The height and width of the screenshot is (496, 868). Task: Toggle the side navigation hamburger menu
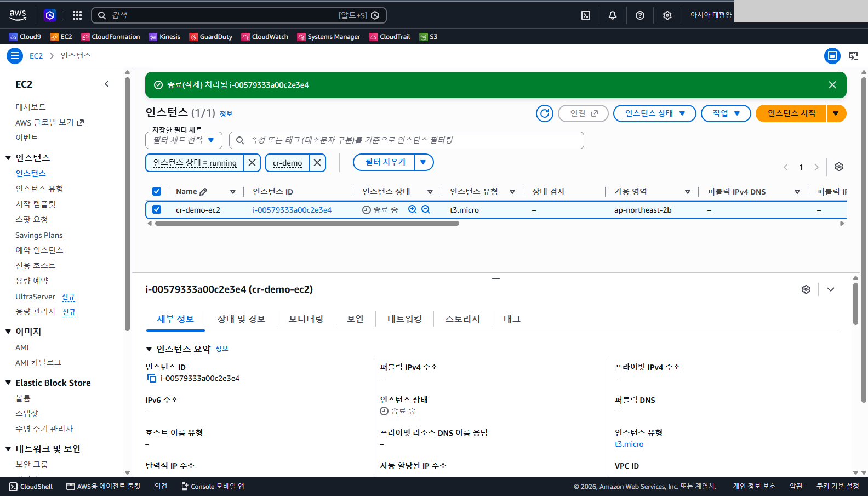(15, 56)
